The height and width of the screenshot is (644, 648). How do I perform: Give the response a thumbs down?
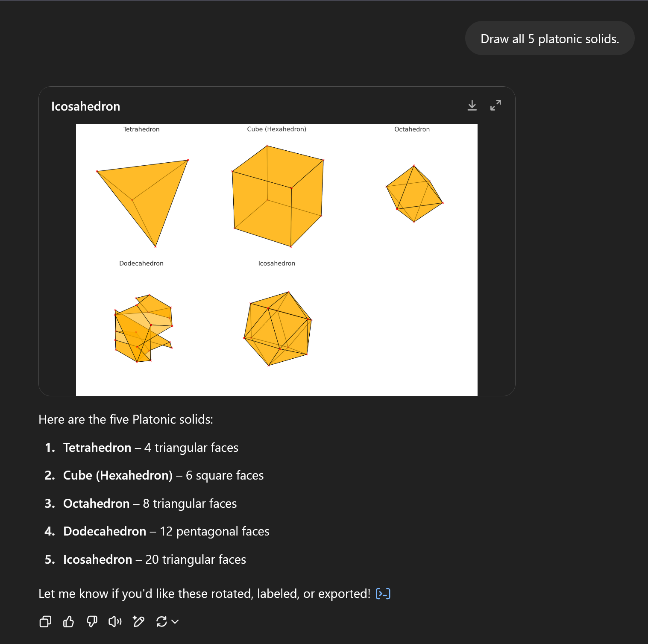coord(92,622)
